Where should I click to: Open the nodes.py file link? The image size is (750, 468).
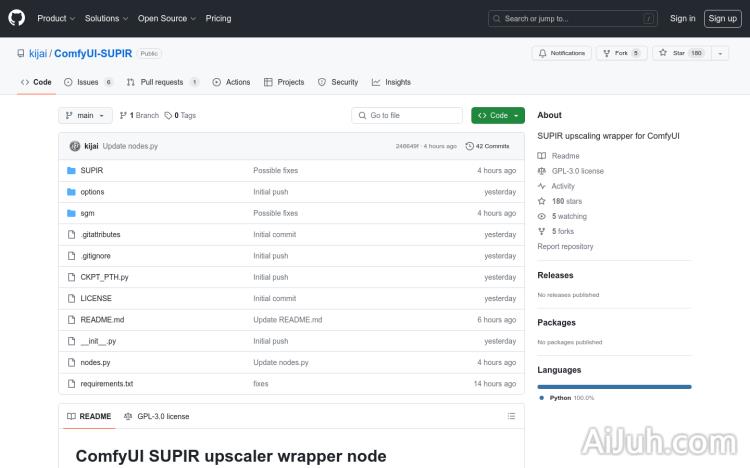tap(95, 363)
